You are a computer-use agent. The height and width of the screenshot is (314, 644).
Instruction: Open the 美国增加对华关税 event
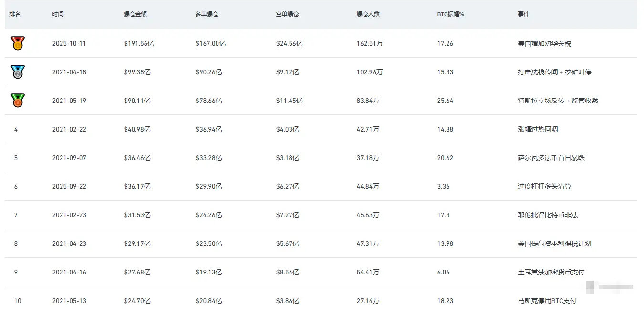click(x=544, y=43)
